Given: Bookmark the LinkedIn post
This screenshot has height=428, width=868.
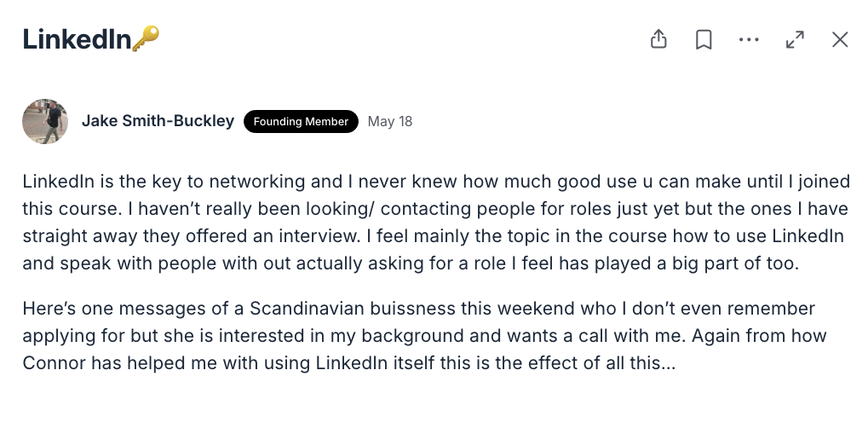Looking at the screenshot, I should (x=704, y=39).
